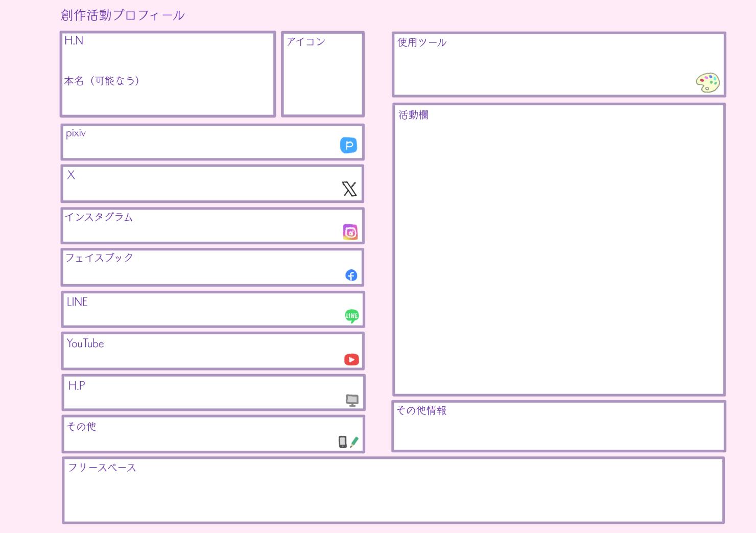Select the paint palette icon
The width and height of the screenshot is (756, 533).
tap(707, 82)
